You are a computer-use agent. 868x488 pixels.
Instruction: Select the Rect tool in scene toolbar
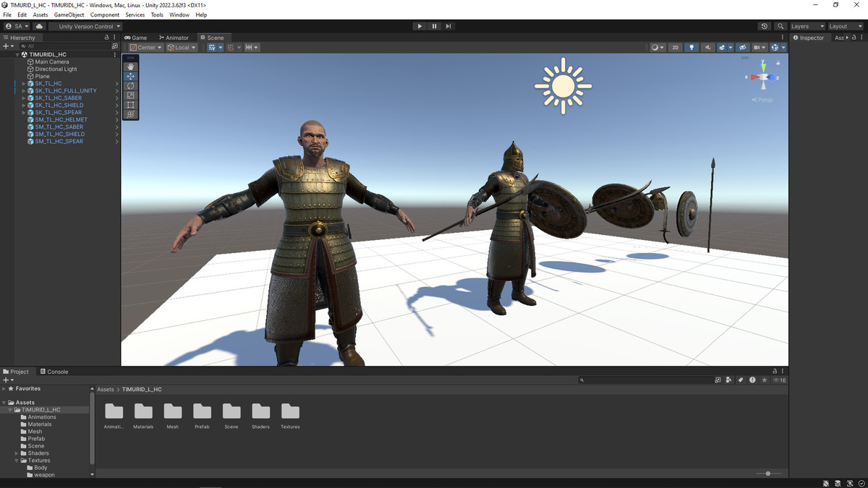130,105
